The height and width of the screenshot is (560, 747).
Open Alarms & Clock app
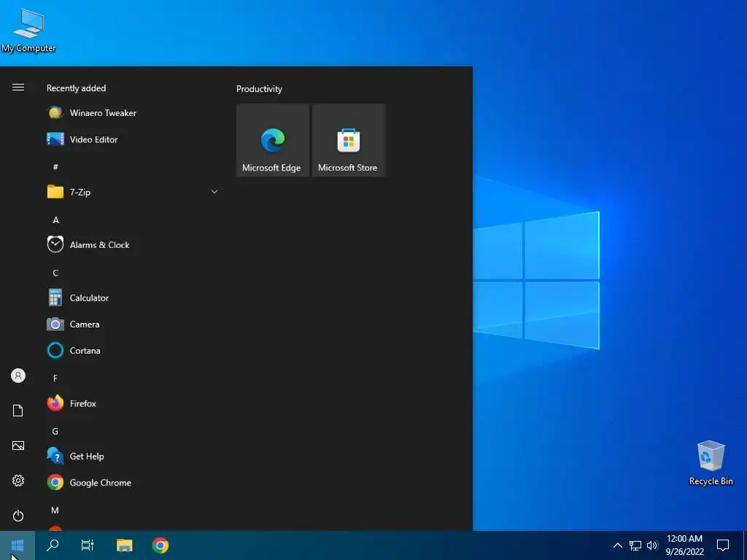click(133, 245)
